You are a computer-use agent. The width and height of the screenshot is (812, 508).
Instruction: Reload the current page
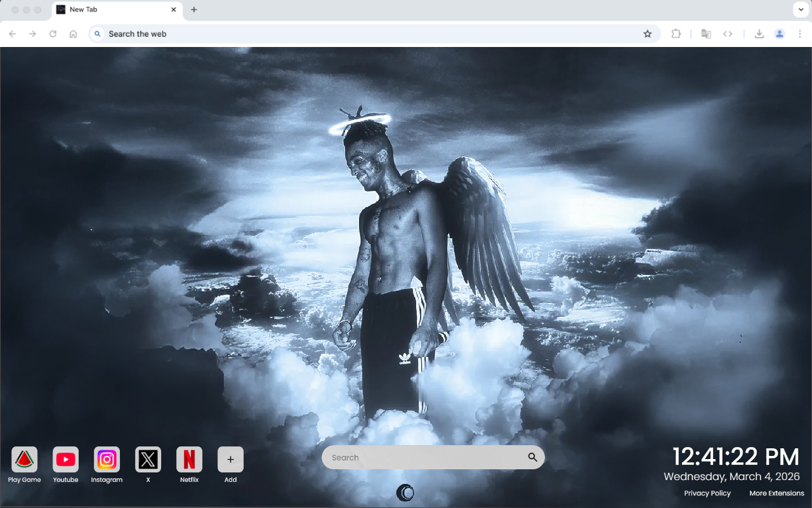(53, 34)
